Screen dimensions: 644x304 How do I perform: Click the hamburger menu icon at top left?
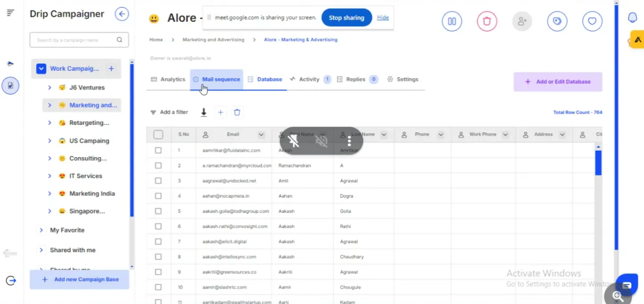pyautogui.click(x=11, y=13)
